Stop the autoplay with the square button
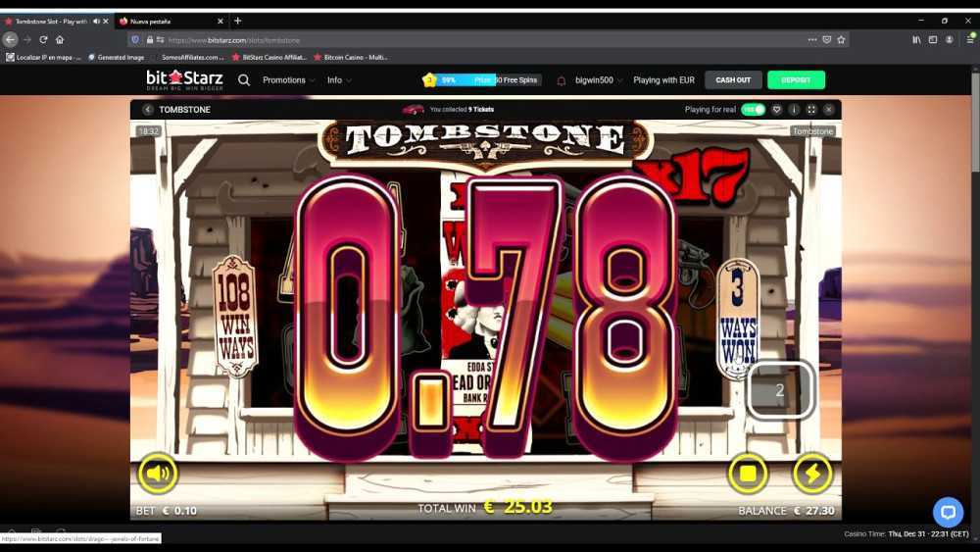 click(748, 474)
